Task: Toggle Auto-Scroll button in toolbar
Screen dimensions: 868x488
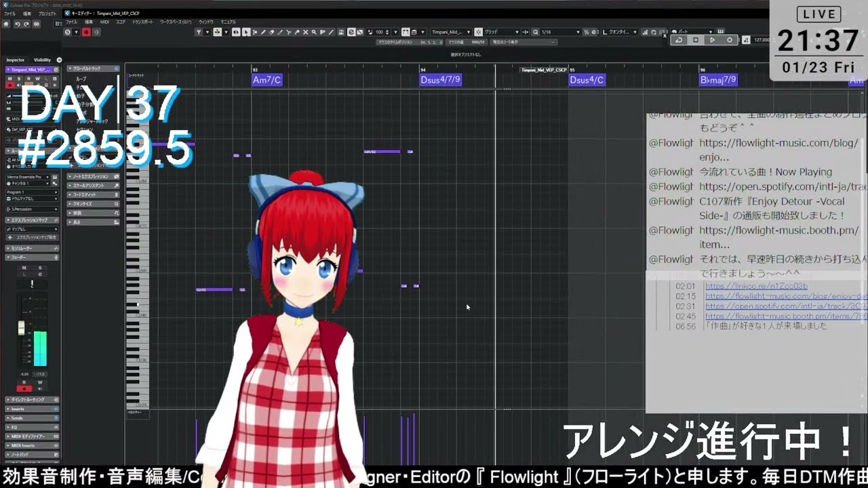Action: point(218,32)
